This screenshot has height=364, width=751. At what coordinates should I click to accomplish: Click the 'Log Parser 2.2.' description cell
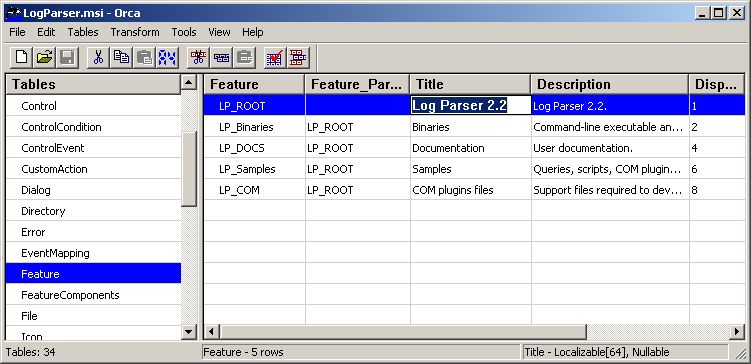pos(610,106)
